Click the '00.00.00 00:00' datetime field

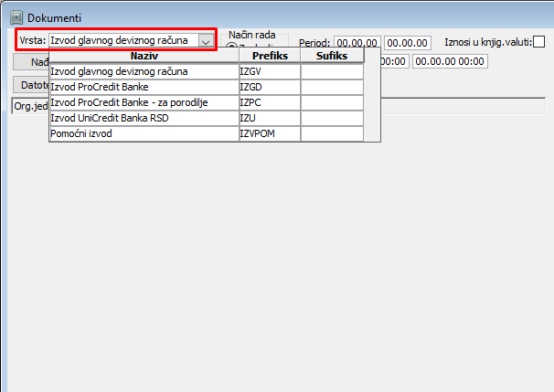pos(450,61)
